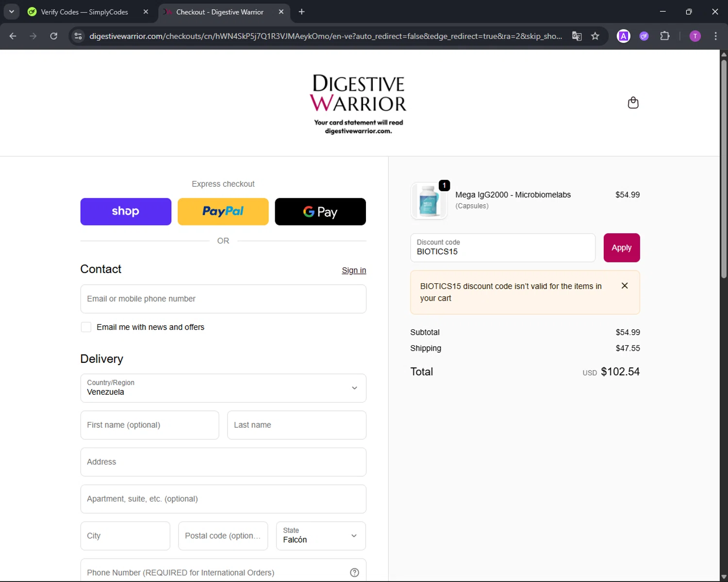The width and height of the screenshot is (728, 582).
Task: Tick Email me with news and offers
Action: point(86,327)
